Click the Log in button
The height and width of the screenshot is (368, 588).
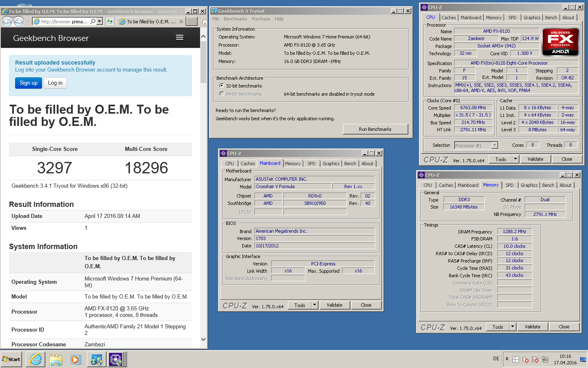pos(55,83)
